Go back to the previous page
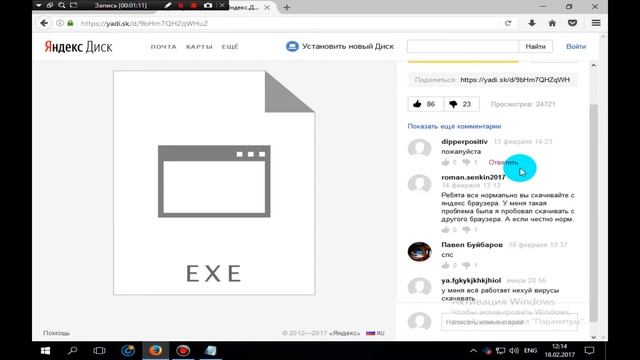Image resolution: width=640 pixels, height=360 pixels. point(44,23)
